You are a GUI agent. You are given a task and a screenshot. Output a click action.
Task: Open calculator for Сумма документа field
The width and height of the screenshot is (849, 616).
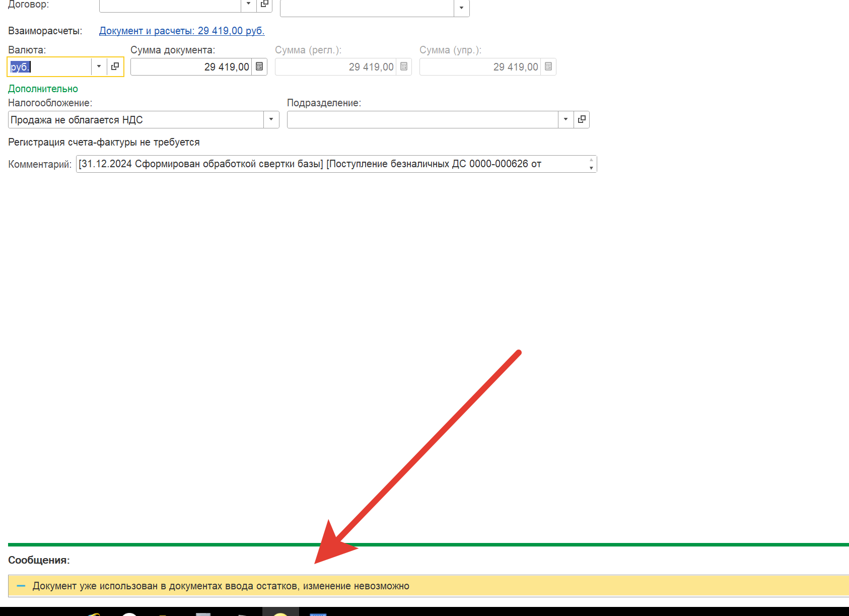259,66
